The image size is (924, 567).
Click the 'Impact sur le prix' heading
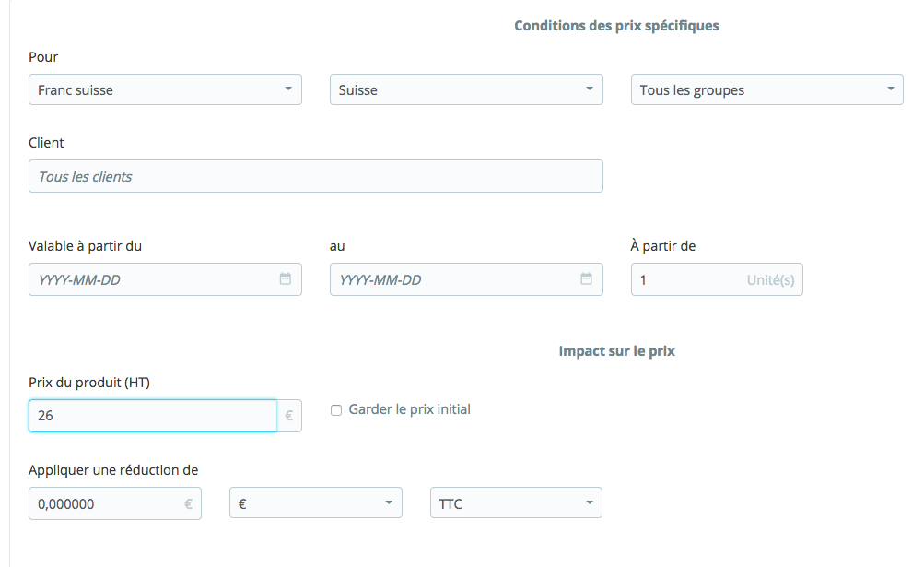click(x=616, y=351)
